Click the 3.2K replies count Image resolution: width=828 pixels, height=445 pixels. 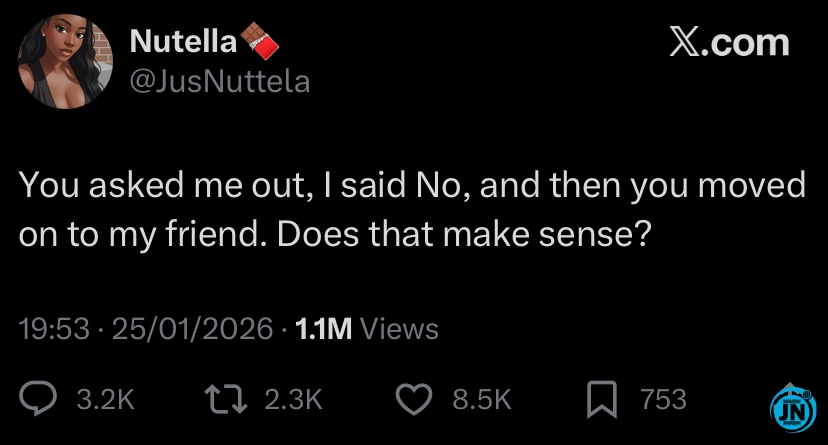point(105,400)
